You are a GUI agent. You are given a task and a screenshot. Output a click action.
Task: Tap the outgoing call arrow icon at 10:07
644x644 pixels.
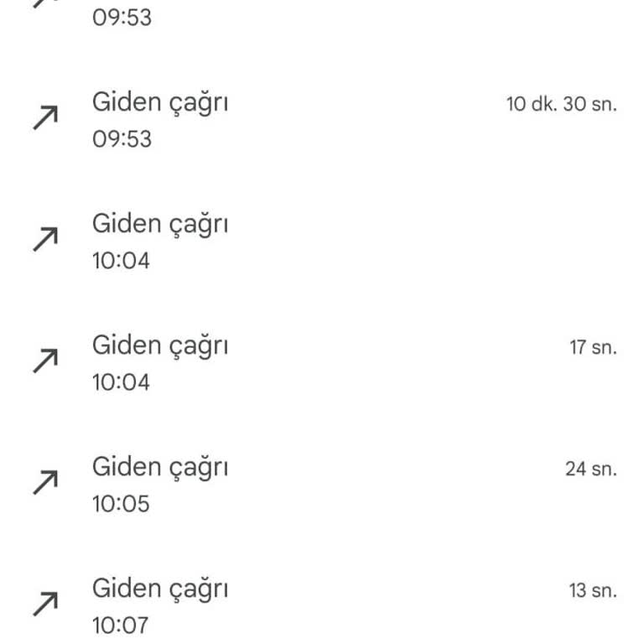pyautogui.click(x=45, y=603)
